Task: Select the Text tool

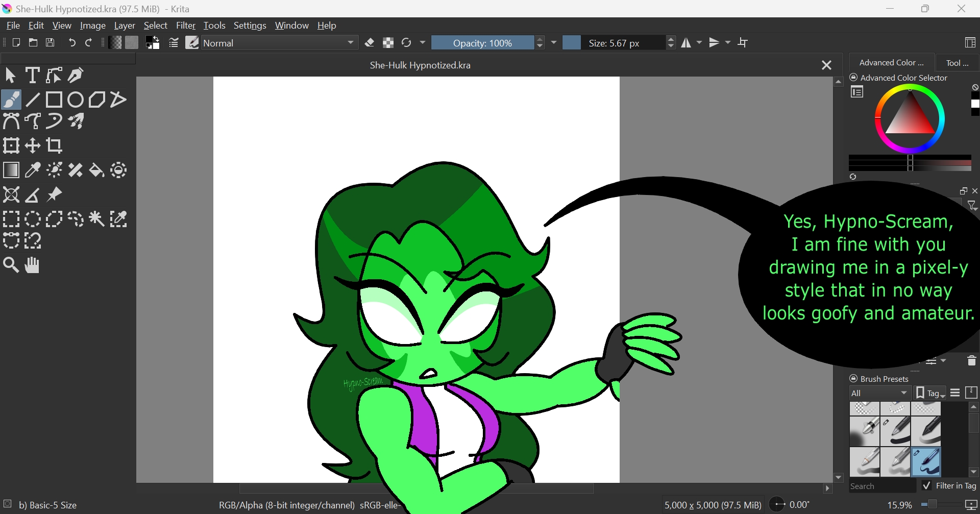Action: point(33,76)
